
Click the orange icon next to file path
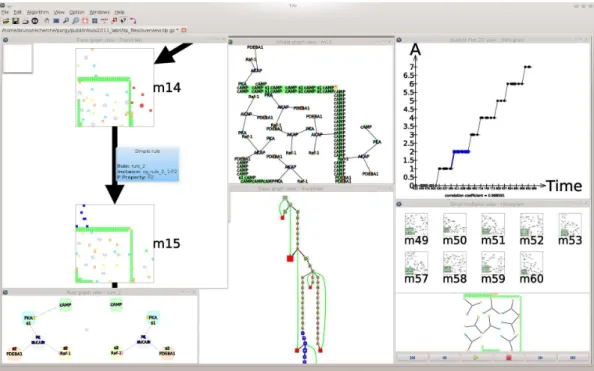[184, 30]
